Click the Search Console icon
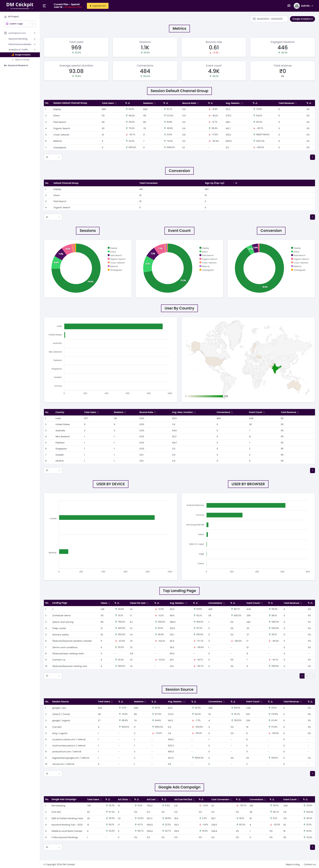Image resolution: width=319 pixels, height=868 pixels. [12, 60]
